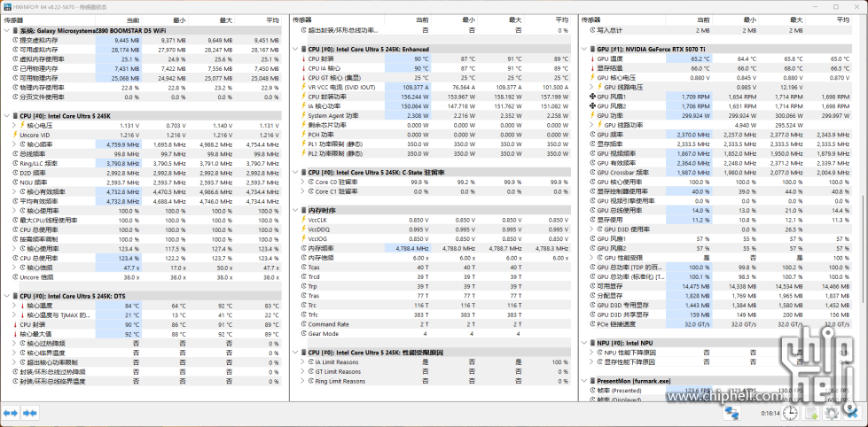
Task: Collapse the PresentMon [furmark.exe] section
Action: pyautogui.click(x=584, y=381)
